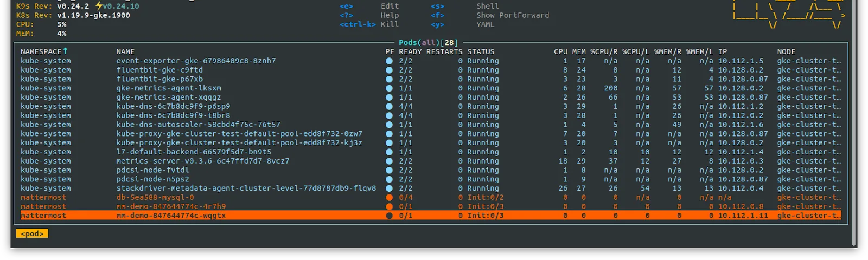Screen dimensions: 868x260
Task: Click the Shell shortcut label
Action: point(488,6)
